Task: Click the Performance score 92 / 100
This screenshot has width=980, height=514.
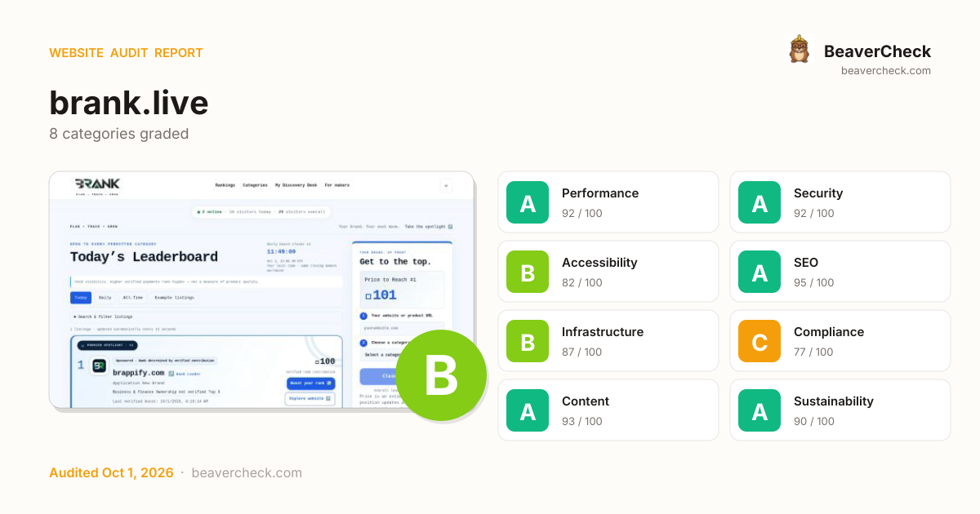Action: click(582, 214)
